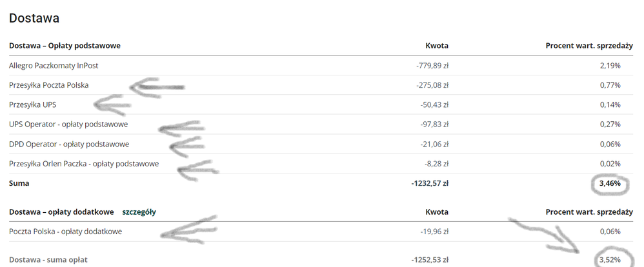Select the 2,19% percentage value

[x=609, y=66]
